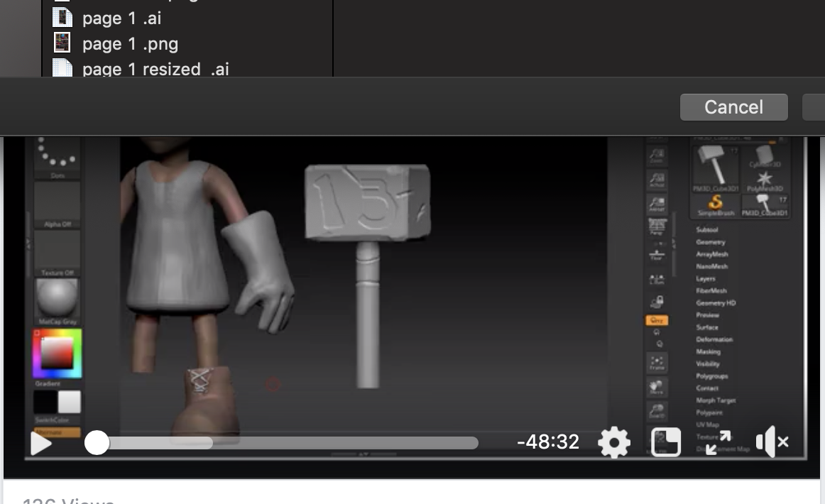The width and height of the screenshot is (825, 504).
Task: Open the Alpha Off slot
Action: pos(58,202)
